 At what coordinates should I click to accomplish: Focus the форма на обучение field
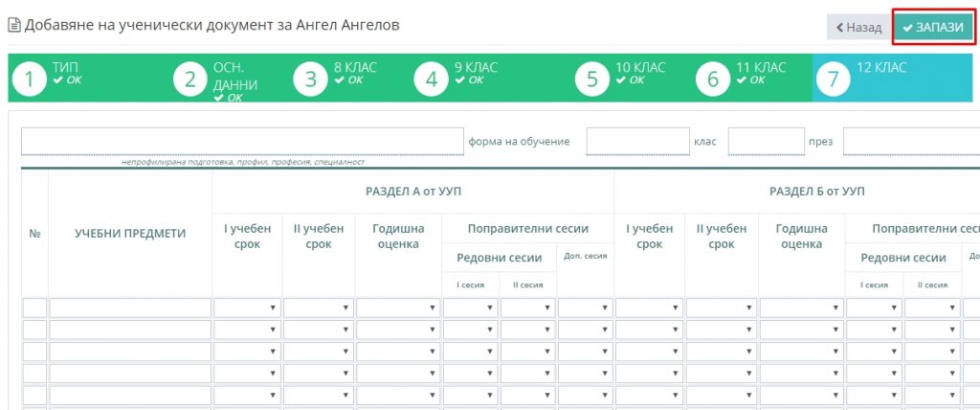pos(638,142)
